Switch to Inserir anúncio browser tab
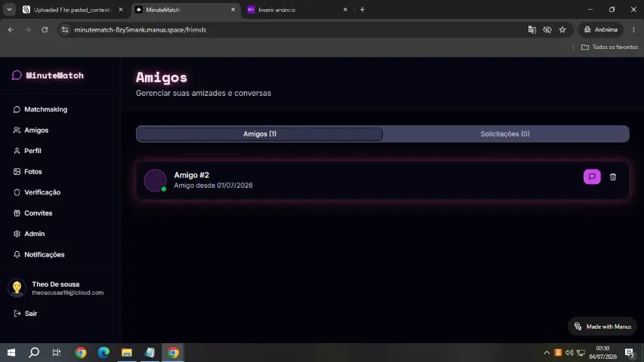The width and height of the screenshot is (644, 362). (297, 10)
